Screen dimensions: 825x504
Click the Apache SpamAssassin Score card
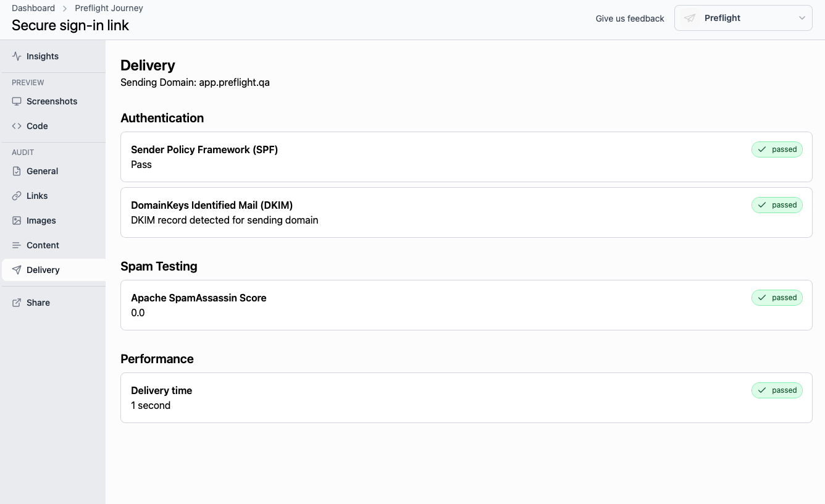coord(466,304)
